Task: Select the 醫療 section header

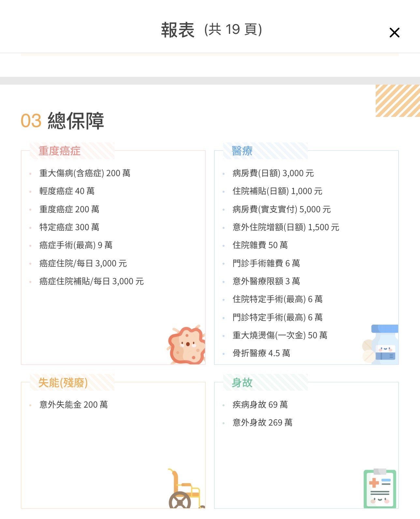Action: pyautogui.click(x=242, y=151)
